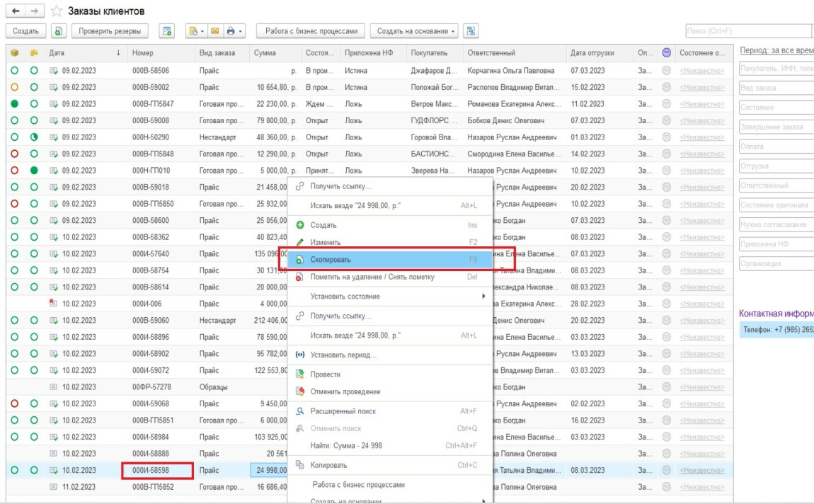Open the Отгрузка filter field
Viewport: 814px width, 504px height.
tap(776, 166)
